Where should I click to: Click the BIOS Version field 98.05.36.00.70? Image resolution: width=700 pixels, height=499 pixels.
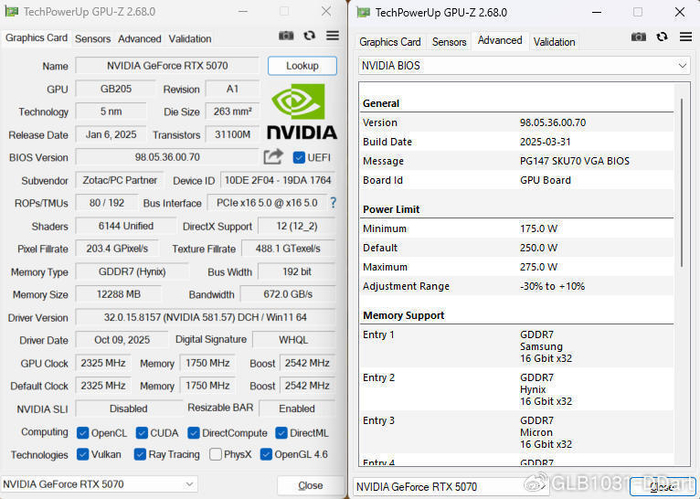tap(167, 157)
